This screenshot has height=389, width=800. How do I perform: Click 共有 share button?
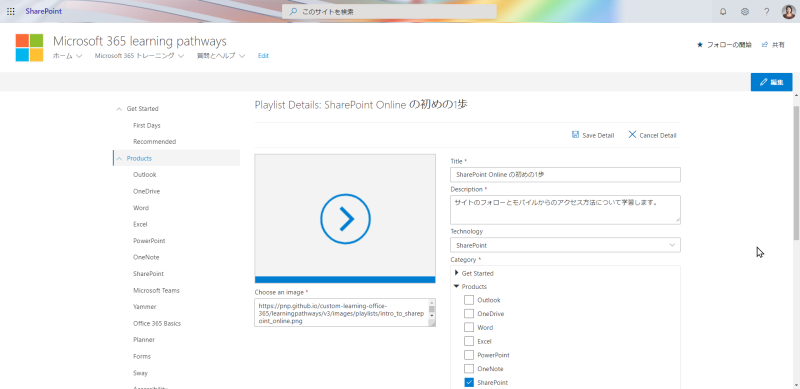pos(773,45)
